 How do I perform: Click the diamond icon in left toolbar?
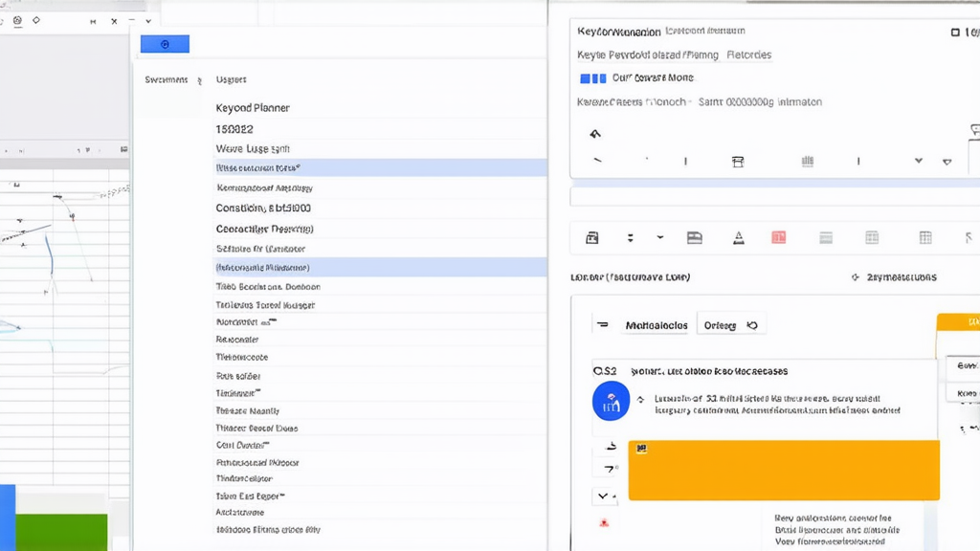click(x=36, y=21)
